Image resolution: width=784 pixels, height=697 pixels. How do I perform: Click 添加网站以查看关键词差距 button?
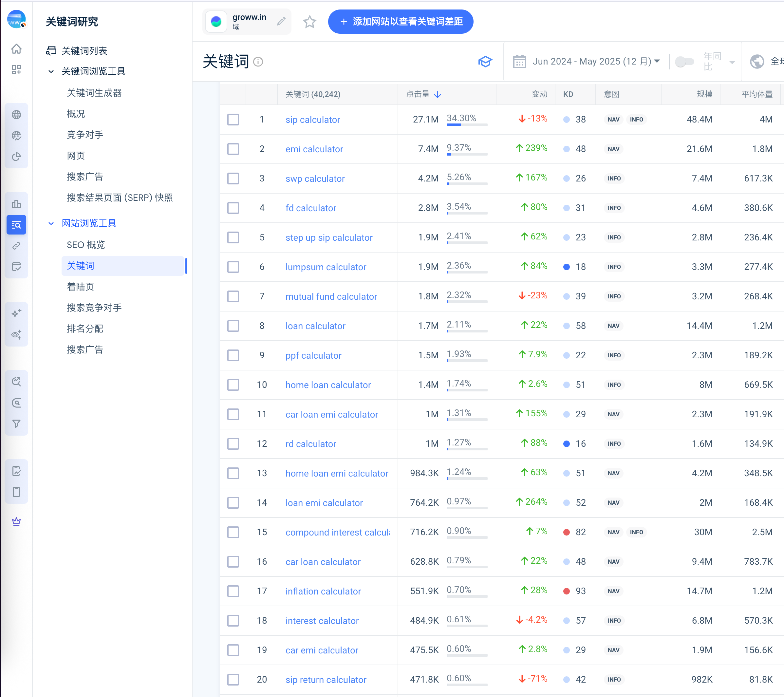point(401,22)
